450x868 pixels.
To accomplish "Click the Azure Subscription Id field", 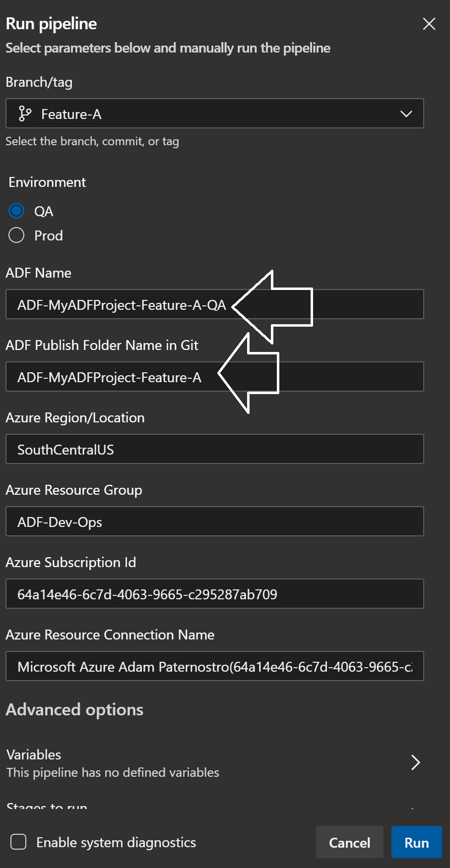I will [x=214, y=594].
